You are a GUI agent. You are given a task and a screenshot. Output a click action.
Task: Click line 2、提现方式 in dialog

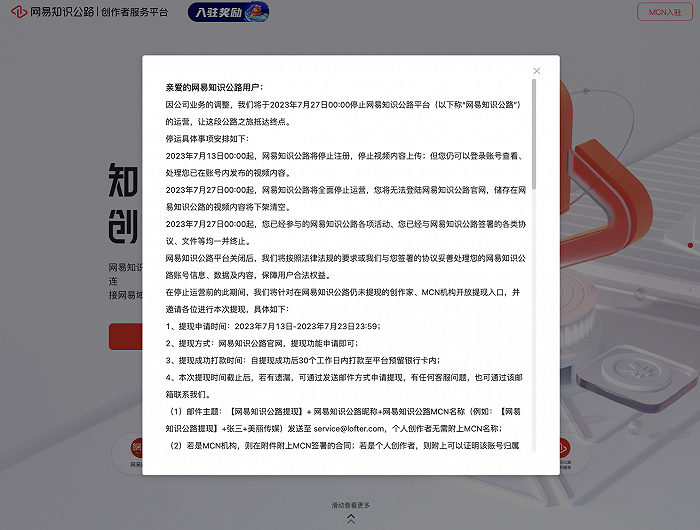pos(262,343)
